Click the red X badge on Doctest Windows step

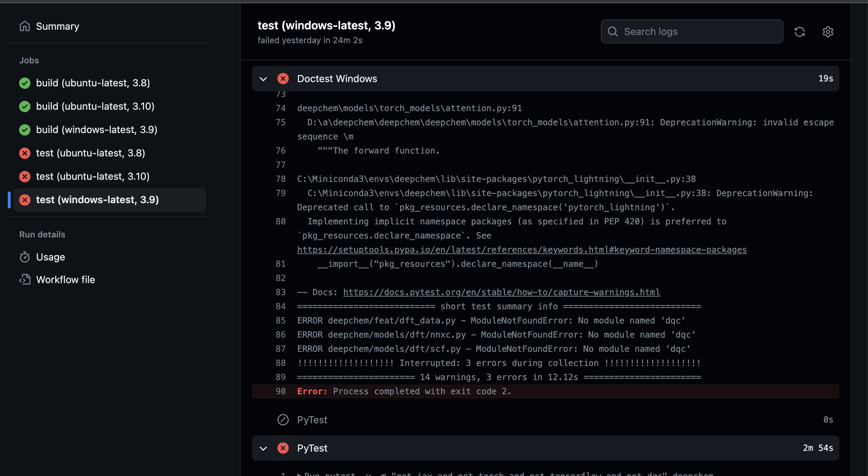coord(283,79)
